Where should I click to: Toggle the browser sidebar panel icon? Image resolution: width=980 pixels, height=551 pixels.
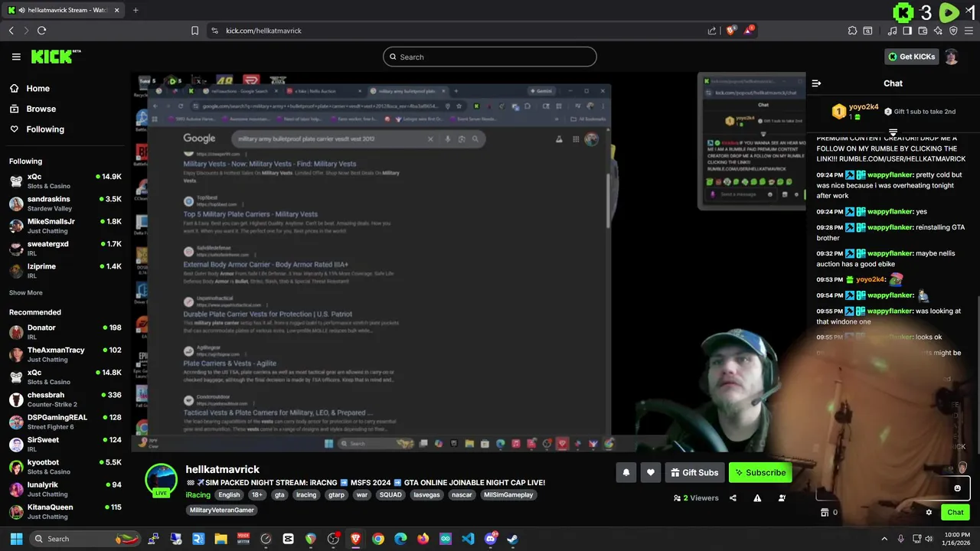(x=907, y=31)
